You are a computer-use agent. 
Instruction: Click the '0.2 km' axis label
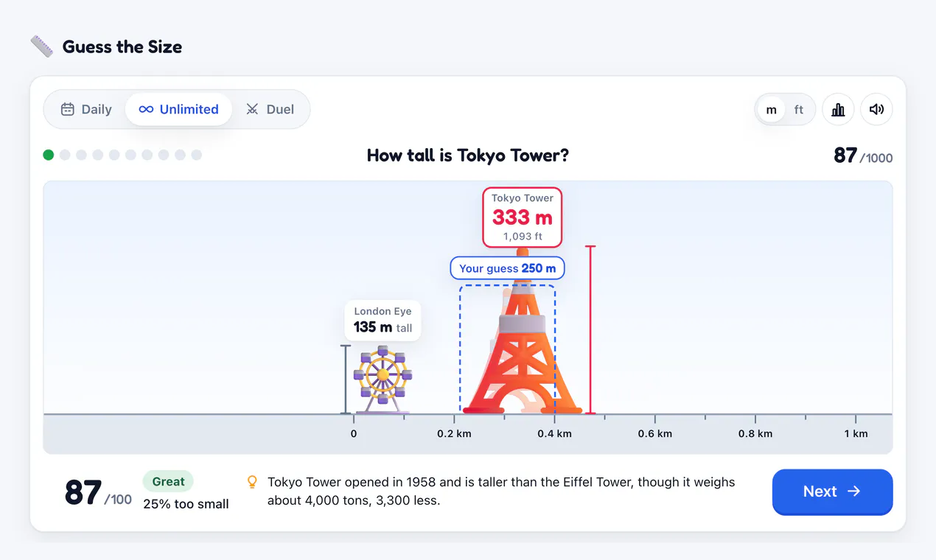coord(454,433)
